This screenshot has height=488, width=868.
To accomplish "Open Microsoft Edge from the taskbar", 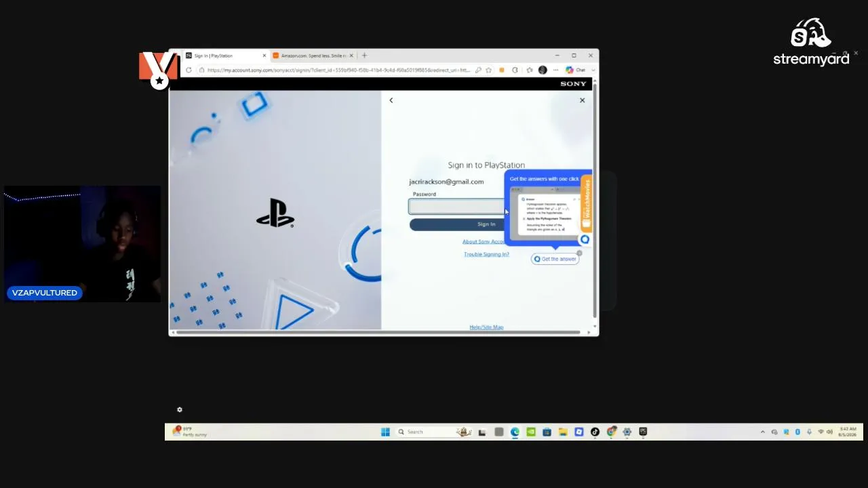I will click(515, 432).
